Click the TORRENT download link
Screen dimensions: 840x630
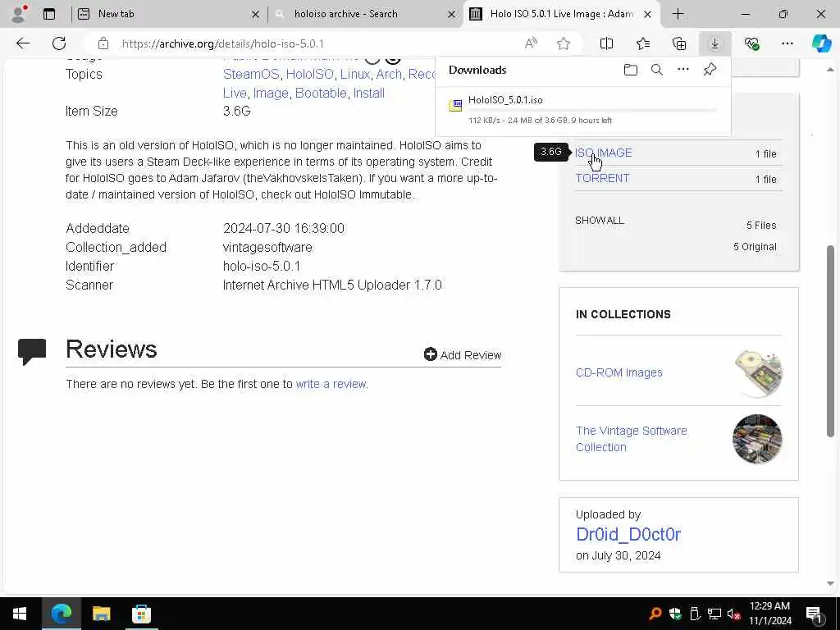coord(602,178)
